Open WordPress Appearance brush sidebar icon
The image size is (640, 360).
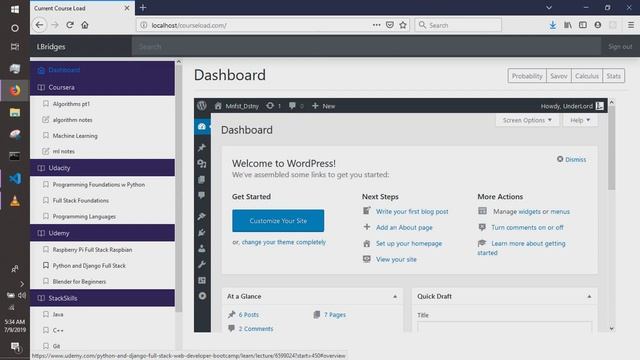[x=202, y=216]
